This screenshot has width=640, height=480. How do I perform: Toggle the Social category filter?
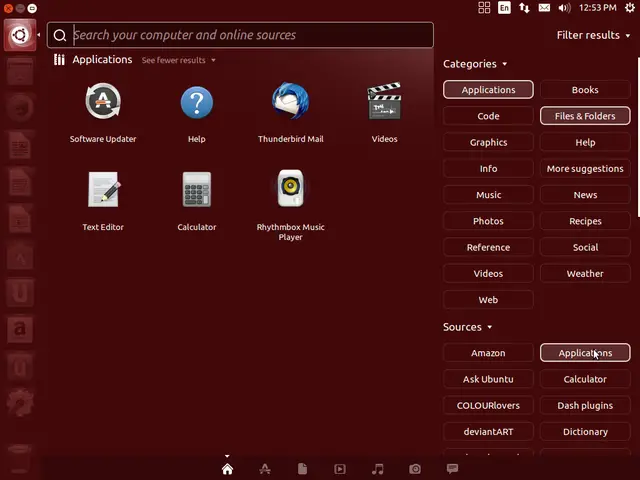click(585, 247)
